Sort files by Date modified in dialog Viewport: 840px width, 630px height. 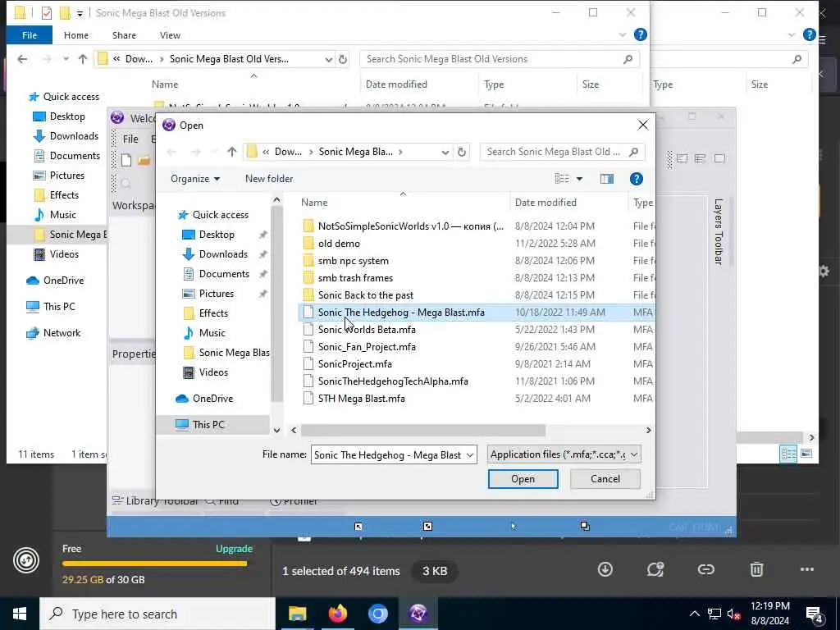pos(546,202)
